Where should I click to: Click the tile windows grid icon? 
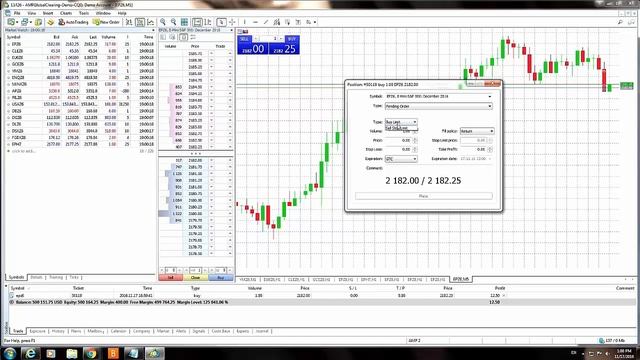[184, 22]
